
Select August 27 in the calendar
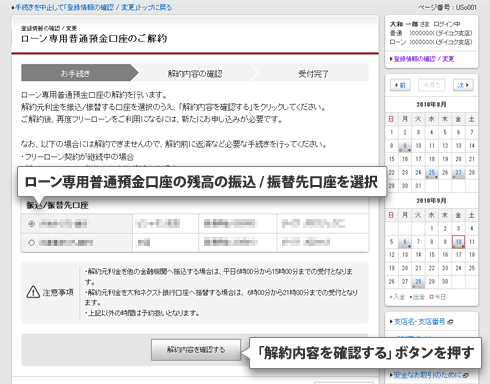[458, 172]
